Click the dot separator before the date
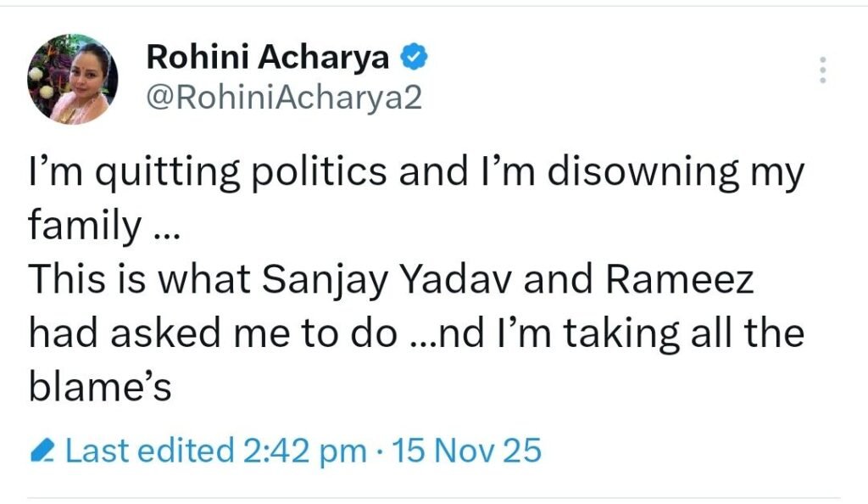The image size is (868, 504). coord(381,451)
